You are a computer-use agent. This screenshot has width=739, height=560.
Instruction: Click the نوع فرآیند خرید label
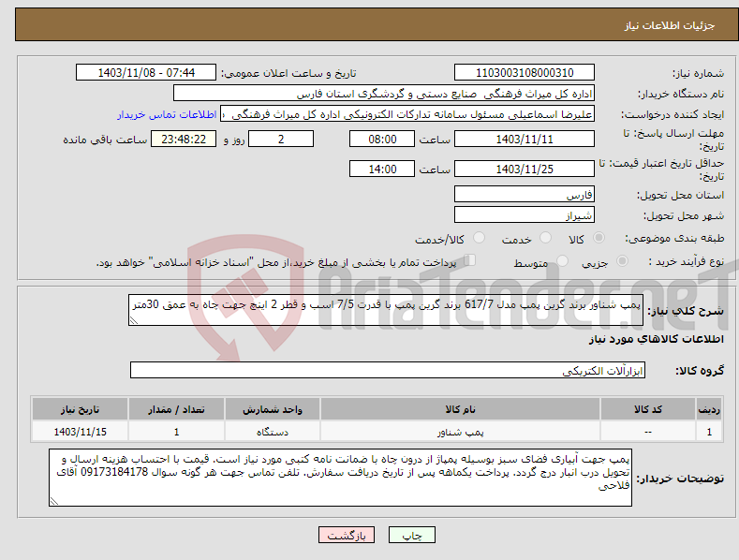click(x=687, y=261)
